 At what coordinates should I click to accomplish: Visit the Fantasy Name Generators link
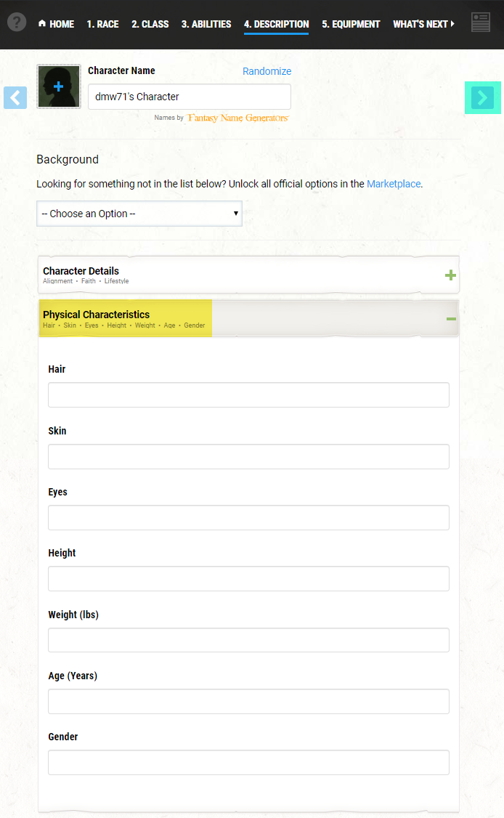(238, 118)
